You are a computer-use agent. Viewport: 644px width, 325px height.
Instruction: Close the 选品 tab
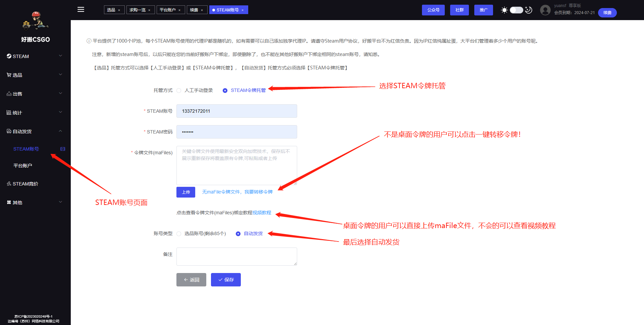pyautogui.click(x=119, y=10)
